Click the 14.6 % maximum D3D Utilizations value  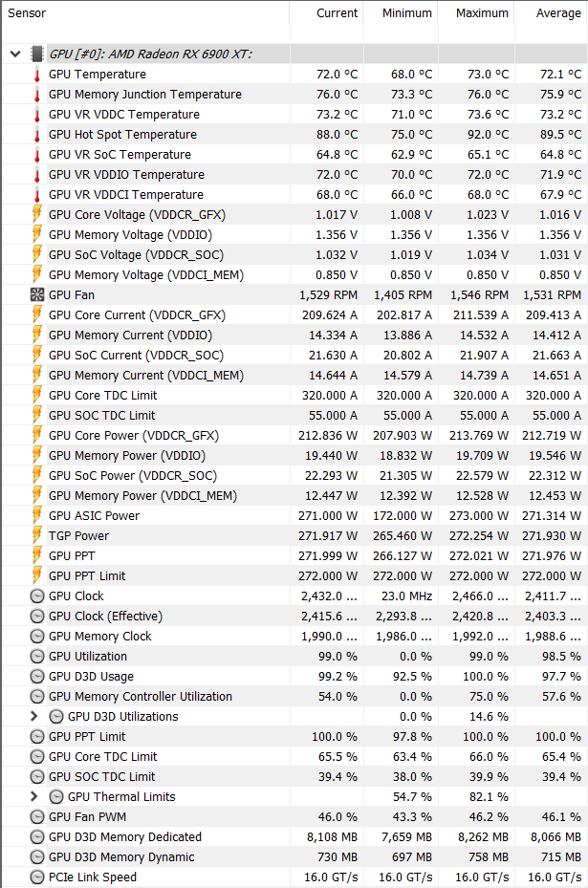tap(489, 716)
